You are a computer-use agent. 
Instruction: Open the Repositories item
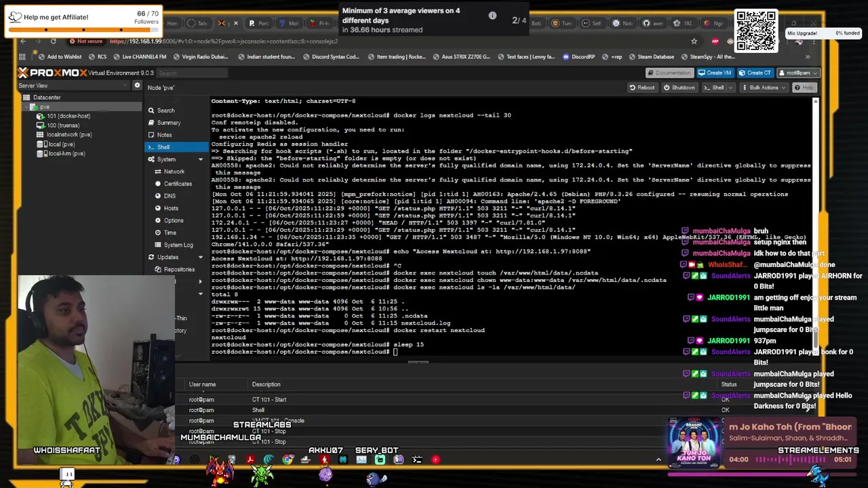pyautogui.click(x=179, y=269)
